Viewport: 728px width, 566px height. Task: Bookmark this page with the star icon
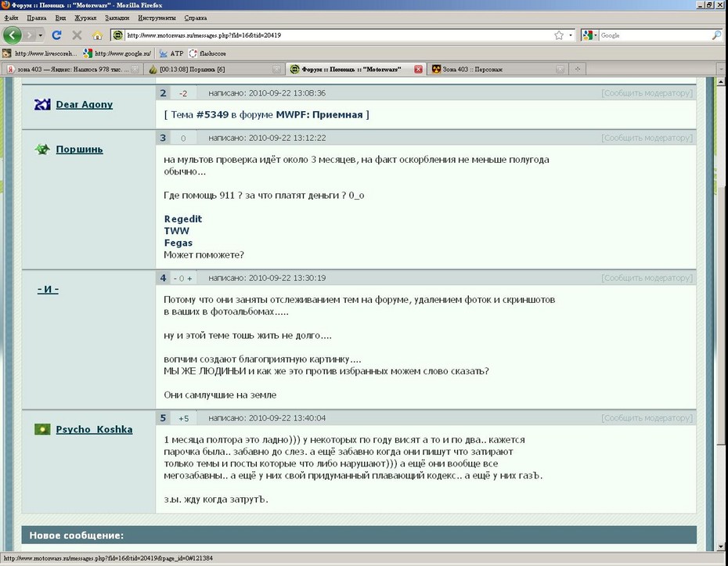(x=559, y=35)
